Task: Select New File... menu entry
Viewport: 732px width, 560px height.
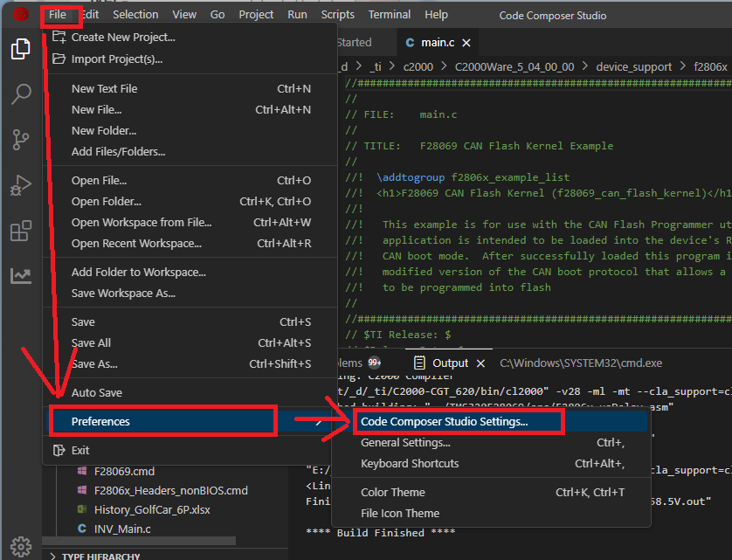Action: click(x=190, y=110)
